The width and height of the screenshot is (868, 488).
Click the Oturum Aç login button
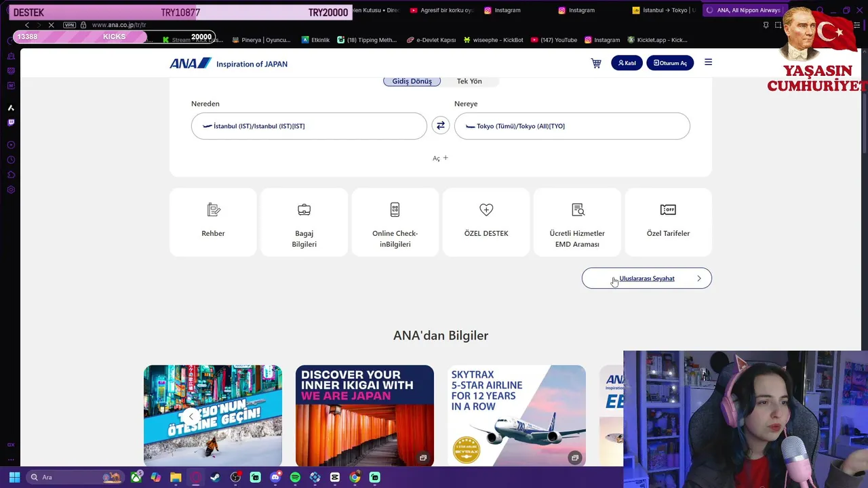tap(670, 63)
